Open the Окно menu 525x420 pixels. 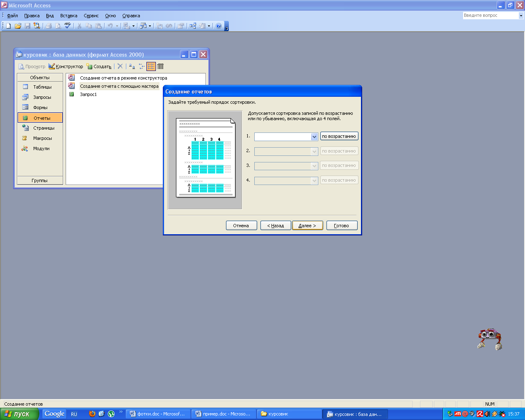pyautogui.click(x=110, y=16)
